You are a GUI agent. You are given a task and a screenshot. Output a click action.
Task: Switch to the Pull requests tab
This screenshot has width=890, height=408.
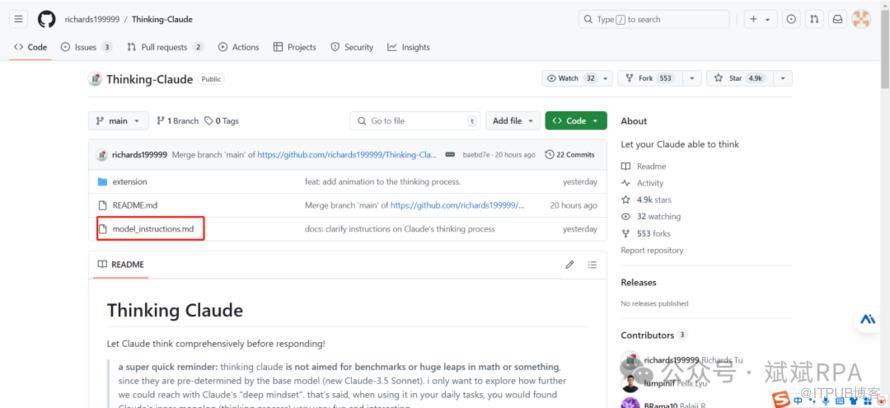click(164, 47)
